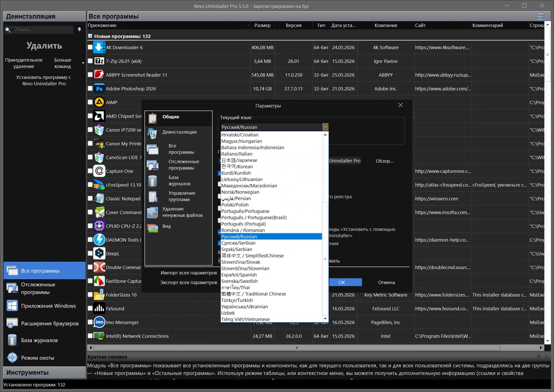Click the search magnifier icon
The width and height of the screenshot is (554, 392).
tap(8, 30)
